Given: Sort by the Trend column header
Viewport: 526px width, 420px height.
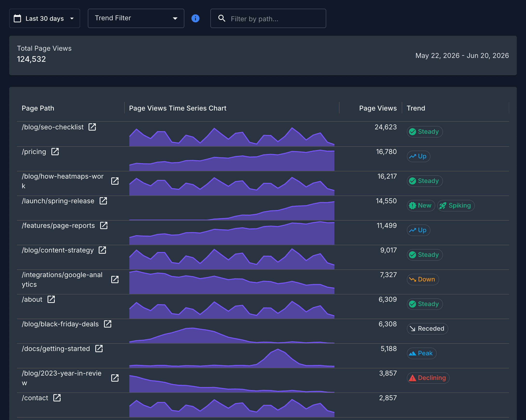Looking at the screenshot, I should [x=416, y=108].
